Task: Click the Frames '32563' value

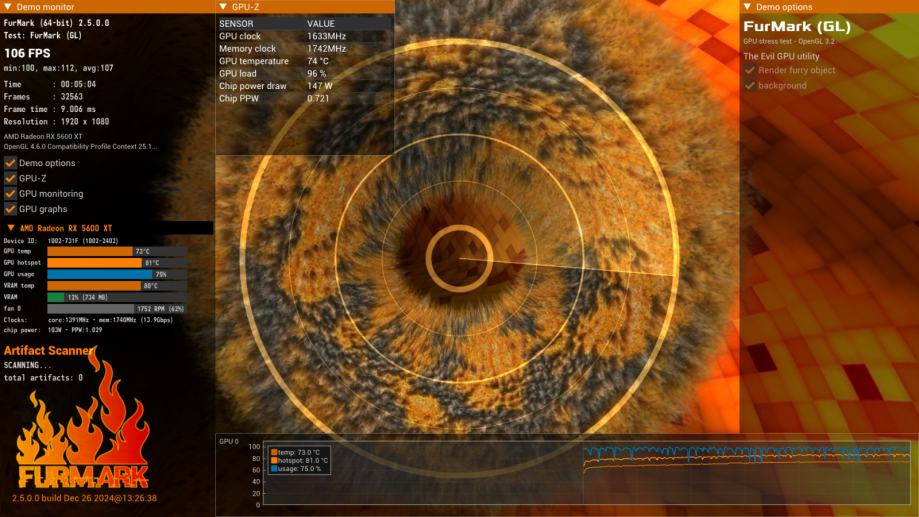Action: 72,97
